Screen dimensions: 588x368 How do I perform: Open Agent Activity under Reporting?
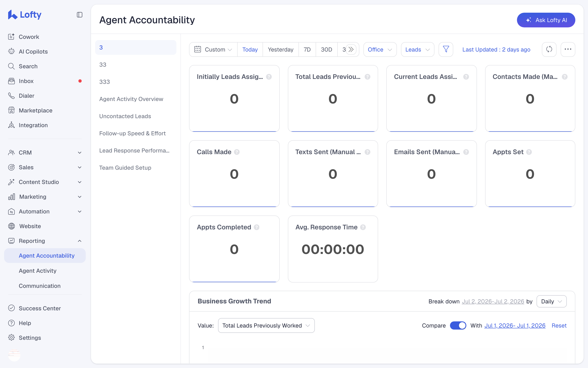tap(45, 271)
